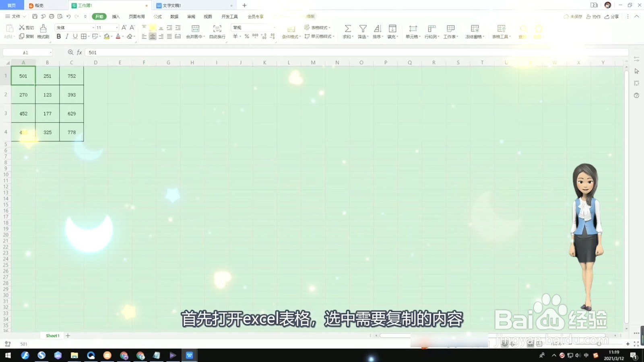Click Merge and Center (合并居中)

tap(196, 31)
